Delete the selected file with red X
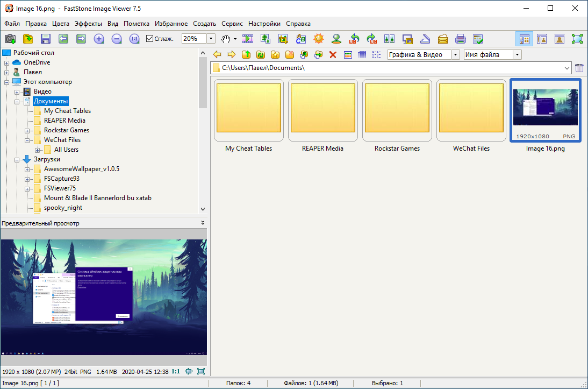The image size is (588, 389). (x=333, y=55)
